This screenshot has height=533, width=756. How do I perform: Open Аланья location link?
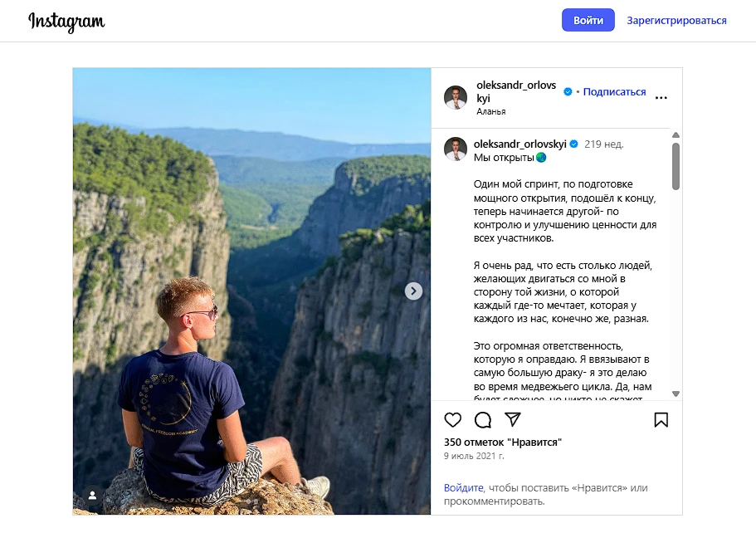click(491, 111)
